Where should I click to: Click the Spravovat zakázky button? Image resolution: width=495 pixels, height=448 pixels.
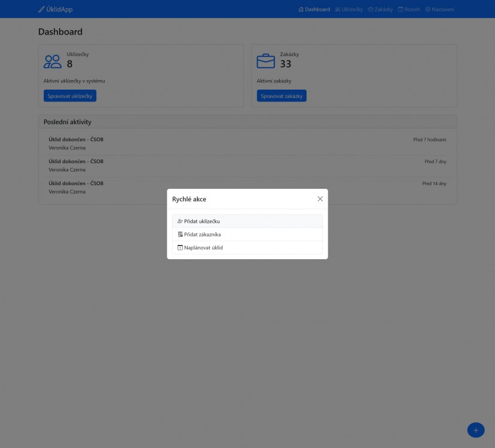coord(282,96)
